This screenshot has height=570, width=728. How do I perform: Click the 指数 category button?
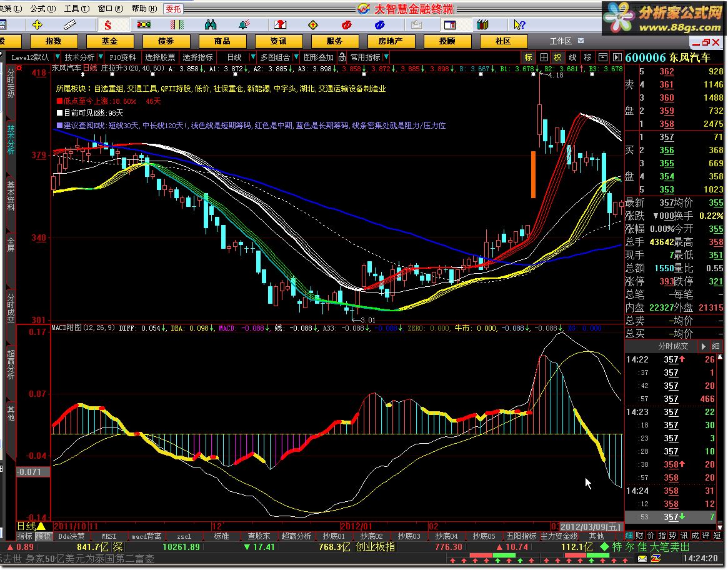click(x=53, y=41)
